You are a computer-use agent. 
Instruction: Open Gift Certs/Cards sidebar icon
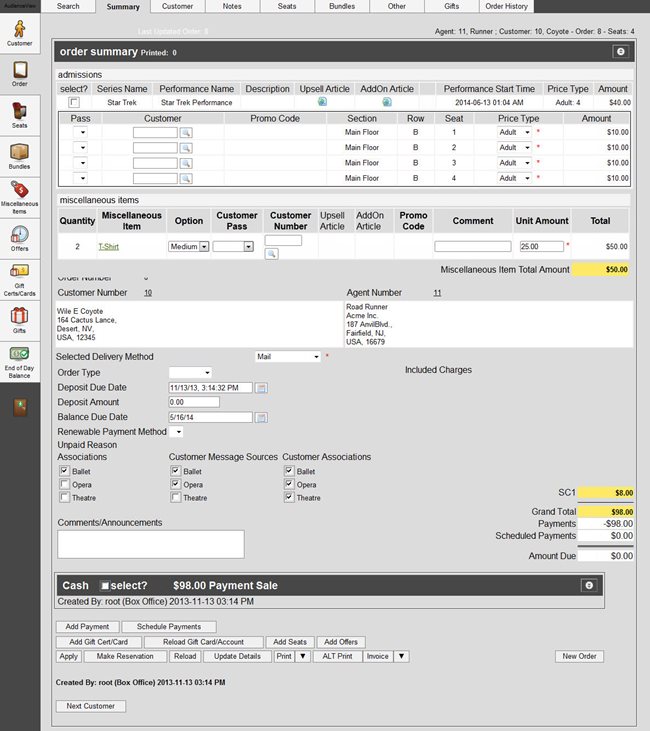coord(20,280)
